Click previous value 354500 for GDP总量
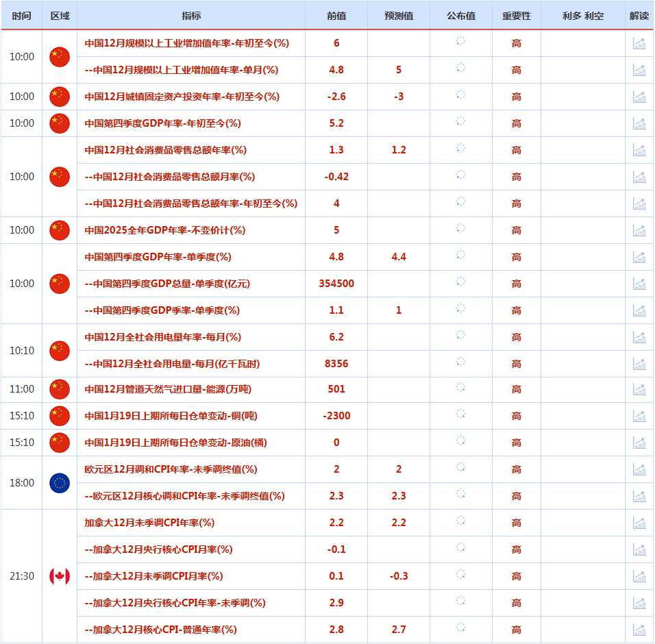 pyautogui.click(x=336, y=284)
